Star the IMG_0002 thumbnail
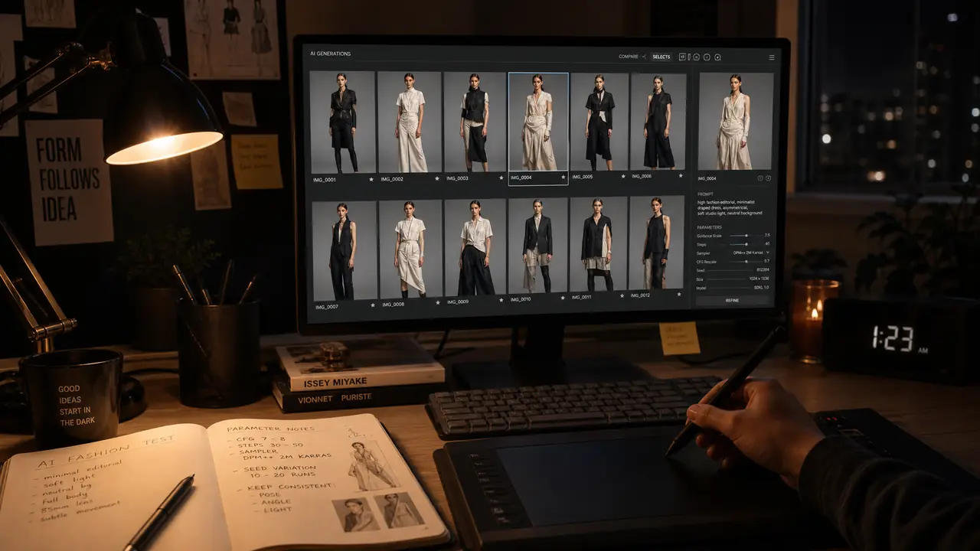 coord(437,178)
